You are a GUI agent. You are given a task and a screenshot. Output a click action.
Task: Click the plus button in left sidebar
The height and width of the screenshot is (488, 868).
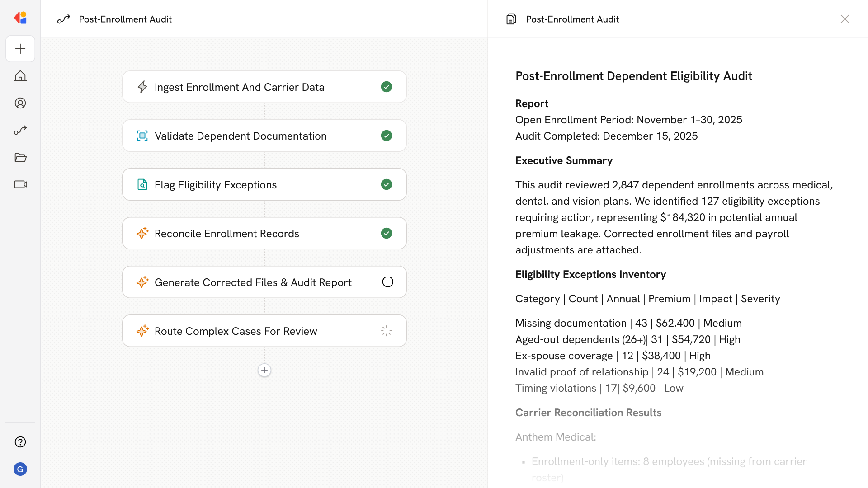click(x=20, y=49)
